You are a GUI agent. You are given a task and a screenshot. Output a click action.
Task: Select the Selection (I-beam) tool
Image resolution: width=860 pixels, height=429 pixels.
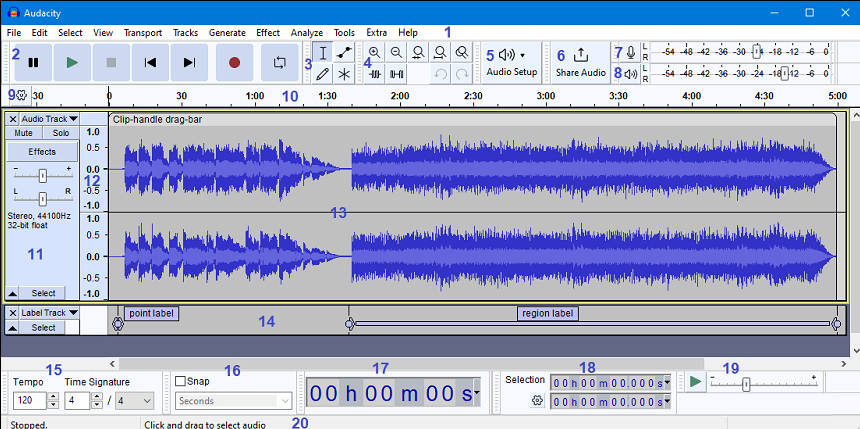point(324,53)
